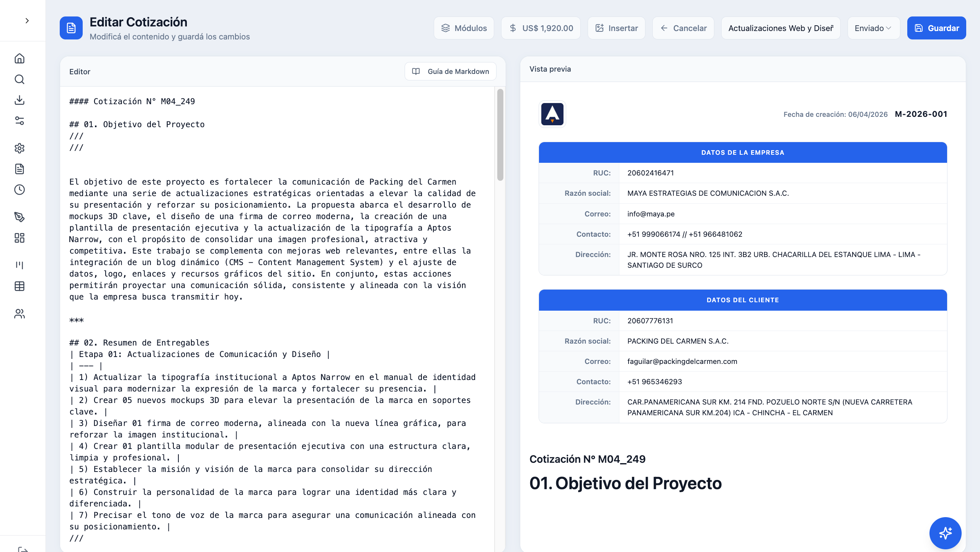Click the Cancelar button
Image resolution: width=980 pixels, height=552 pixels.
click(x=683, y=28)
